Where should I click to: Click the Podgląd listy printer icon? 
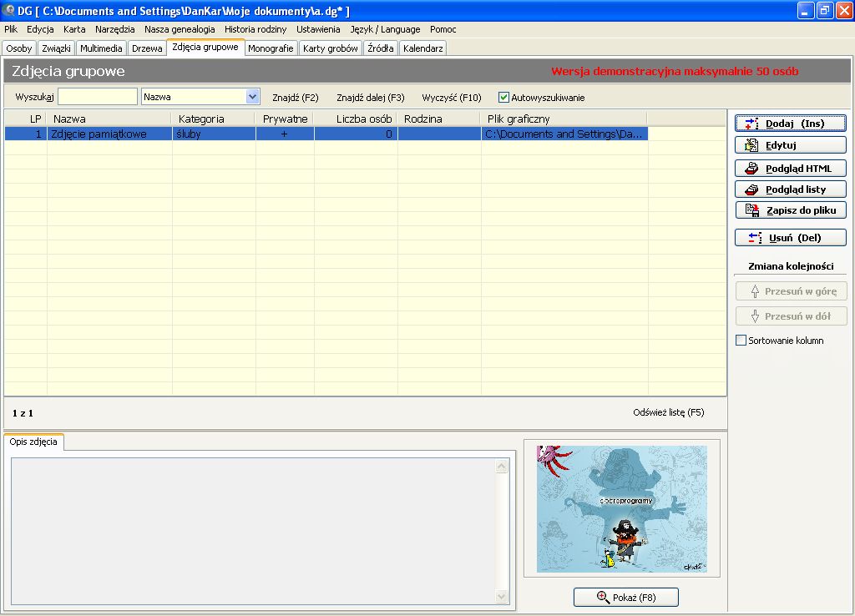[x=751, y=189]
